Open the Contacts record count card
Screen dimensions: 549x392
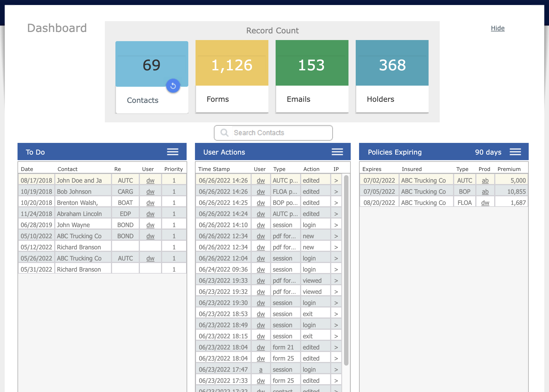pos(152,77)
